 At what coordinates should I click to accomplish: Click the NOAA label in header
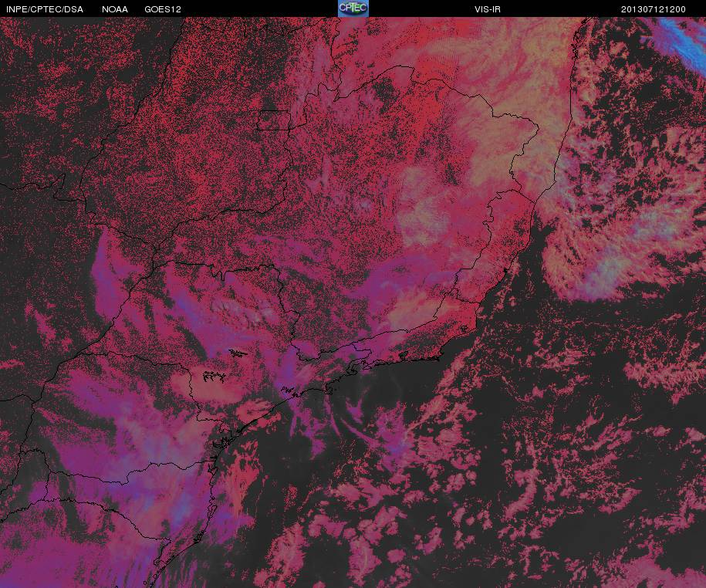pyautogui.click(x=115, y=9)
